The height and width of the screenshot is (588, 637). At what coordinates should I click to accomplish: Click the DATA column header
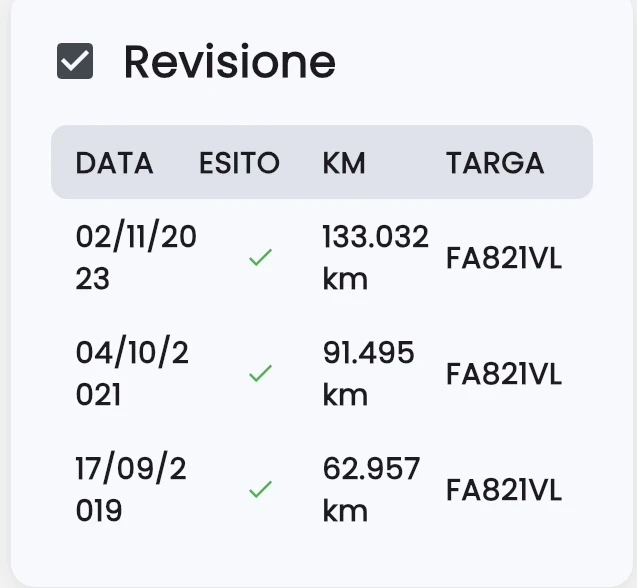coord(114,163)
